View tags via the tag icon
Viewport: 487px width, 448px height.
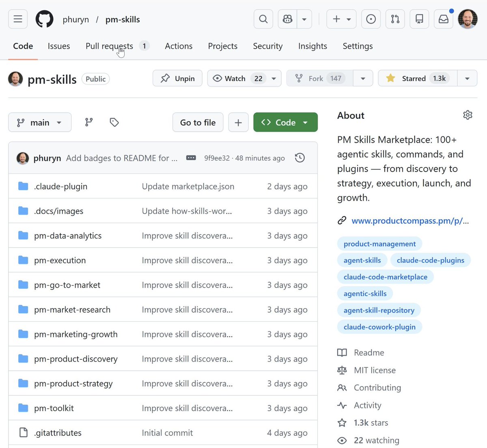pyautogui.click(x=114, y=122)
